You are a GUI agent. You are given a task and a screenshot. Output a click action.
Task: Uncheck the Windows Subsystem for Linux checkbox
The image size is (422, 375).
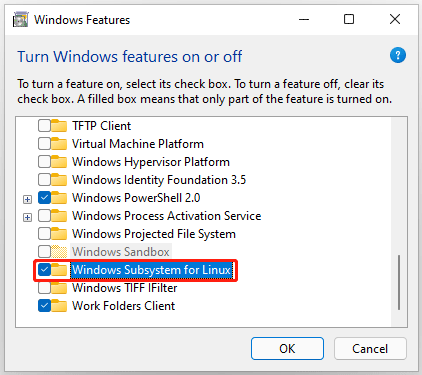tap(44, 270)
